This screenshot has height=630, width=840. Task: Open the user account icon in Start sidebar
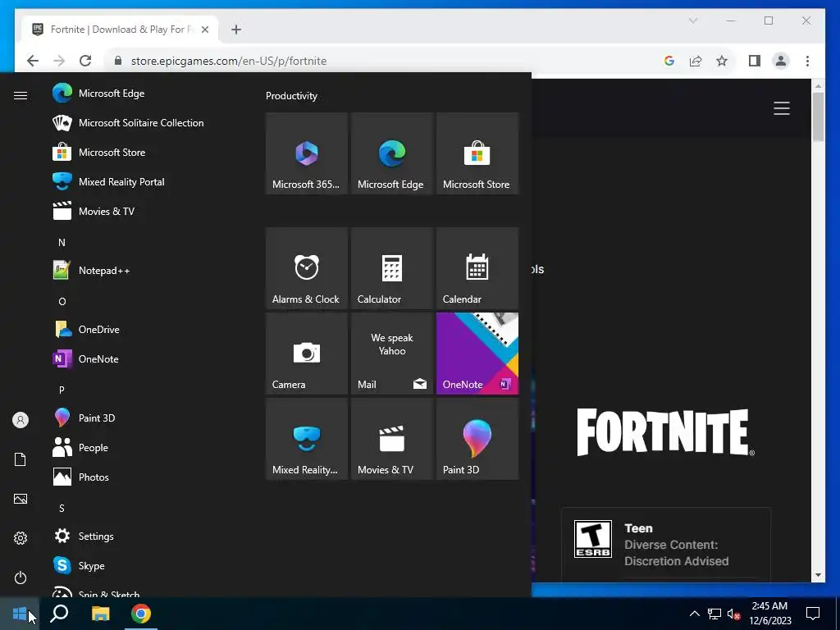(x=21, y=420)
